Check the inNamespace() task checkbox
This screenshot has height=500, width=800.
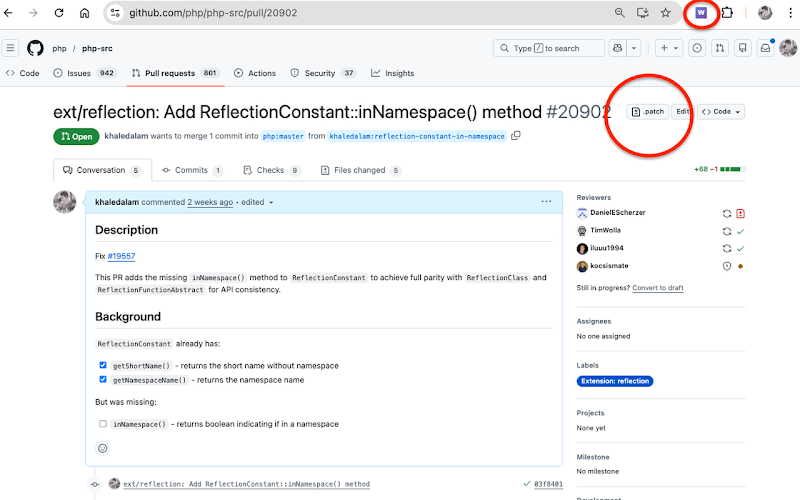(103, 423)
